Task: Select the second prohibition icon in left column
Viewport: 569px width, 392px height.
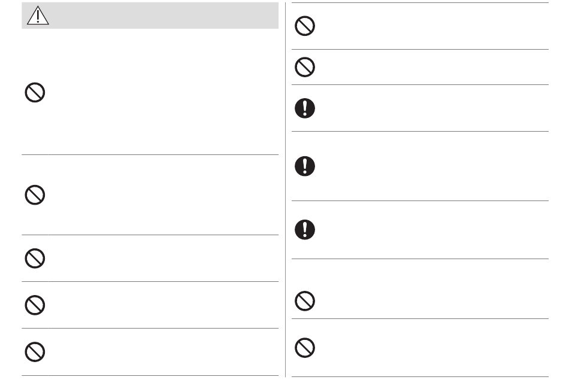Action: tap(35, 195)
